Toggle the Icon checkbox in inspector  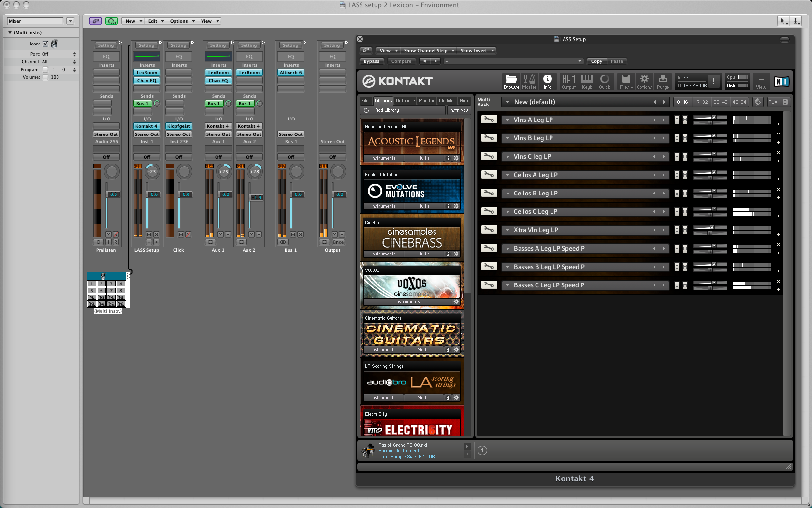pyautogui.click(x=45, y=44)
